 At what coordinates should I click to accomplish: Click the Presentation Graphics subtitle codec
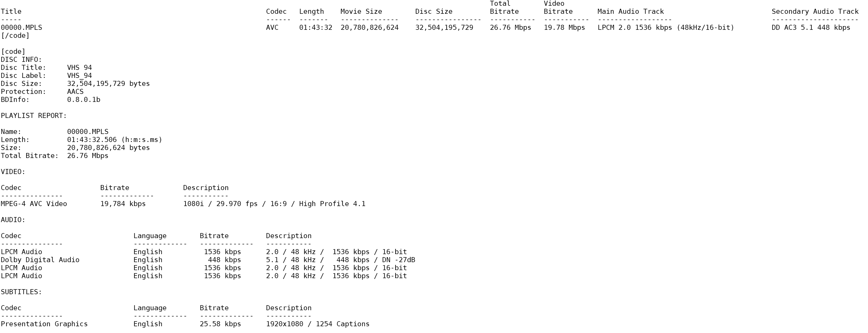point(44,324)
